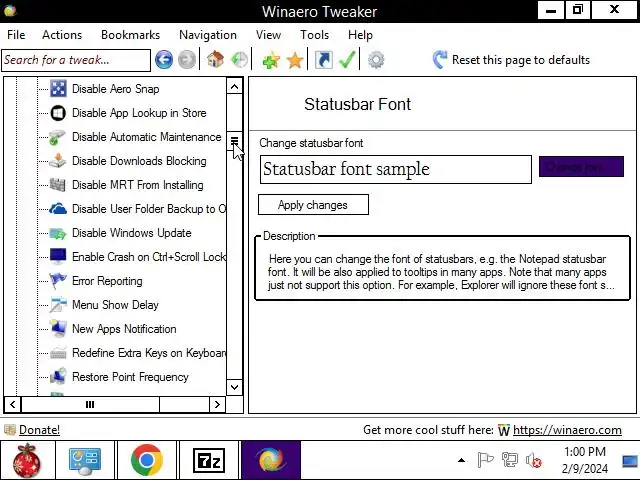Click the tree vertical scrollbar down arrow
Viewport: 640px width, 480px height.
[x=234, y=387]
